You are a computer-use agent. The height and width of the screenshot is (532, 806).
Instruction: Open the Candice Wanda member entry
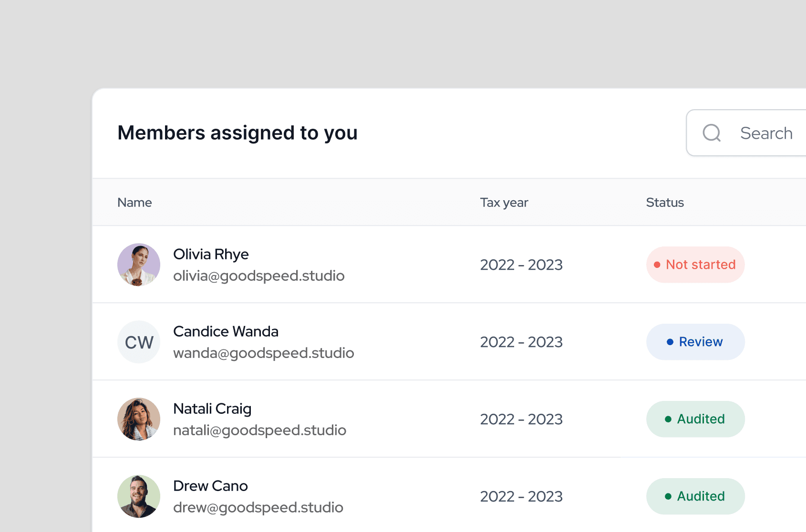226,331
